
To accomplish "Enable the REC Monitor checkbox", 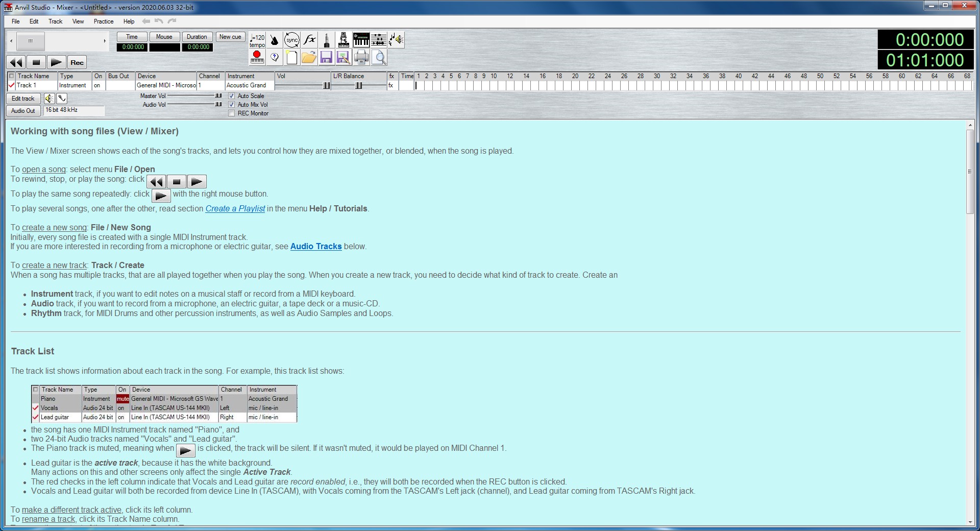I will [232, 113].
